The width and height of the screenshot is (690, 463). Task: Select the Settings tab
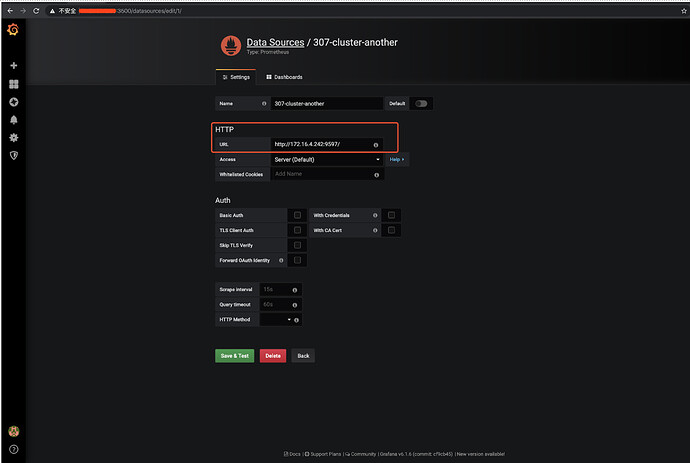(x=236, y=77)
